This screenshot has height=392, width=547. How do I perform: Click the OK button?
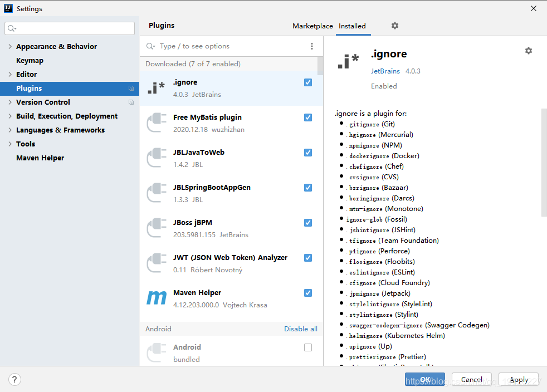[x=425, y=379]
